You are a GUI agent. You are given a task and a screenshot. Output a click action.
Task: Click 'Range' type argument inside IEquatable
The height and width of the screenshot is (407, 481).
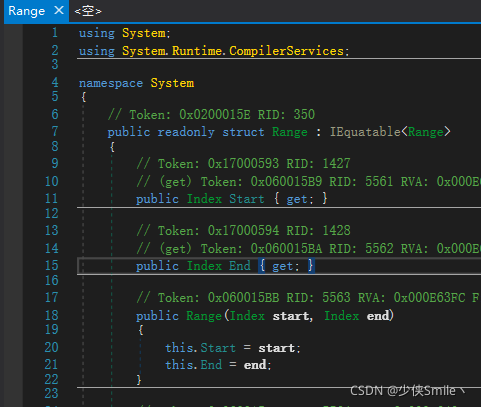coord(426,132)
